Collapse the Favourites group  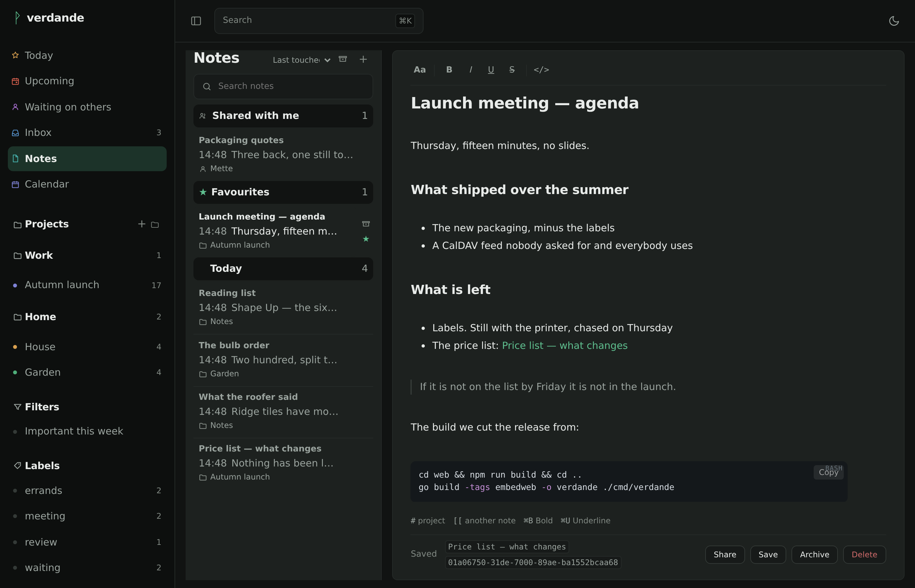pos(283,192)
